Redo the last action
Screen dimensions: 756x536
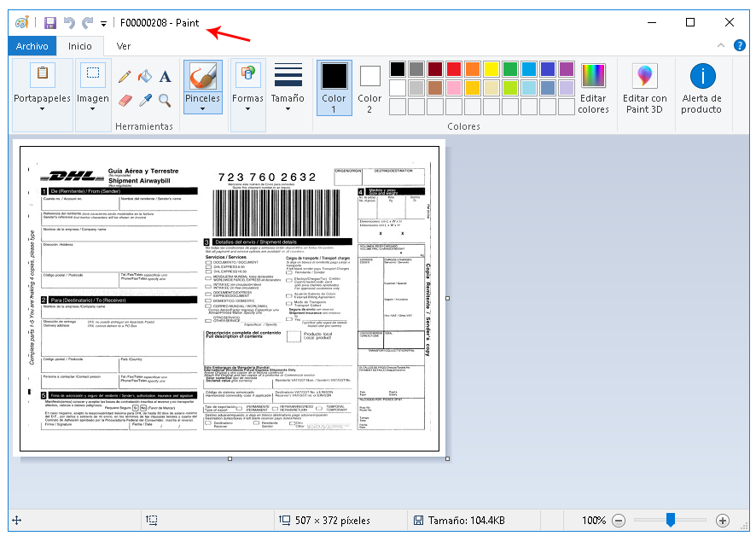click(87, 23)
